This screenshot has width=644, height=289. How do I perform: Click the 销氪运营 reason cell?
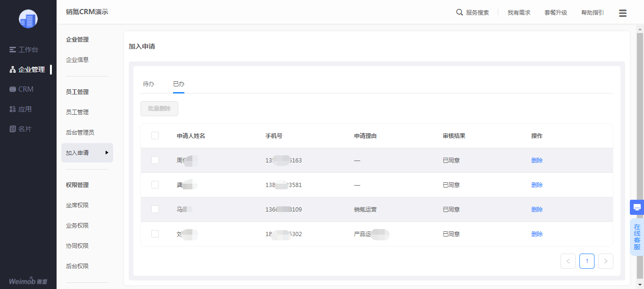tap(365, 210)
